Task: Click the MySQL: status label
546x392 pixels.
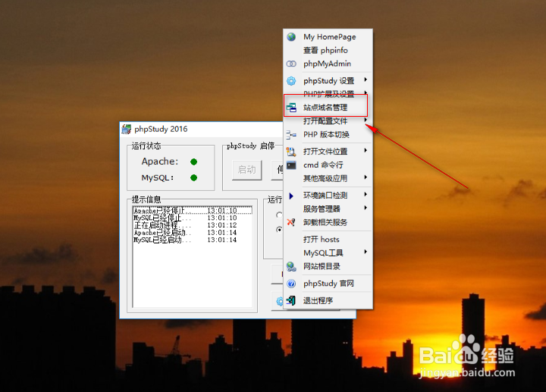Action: point(158,178)
